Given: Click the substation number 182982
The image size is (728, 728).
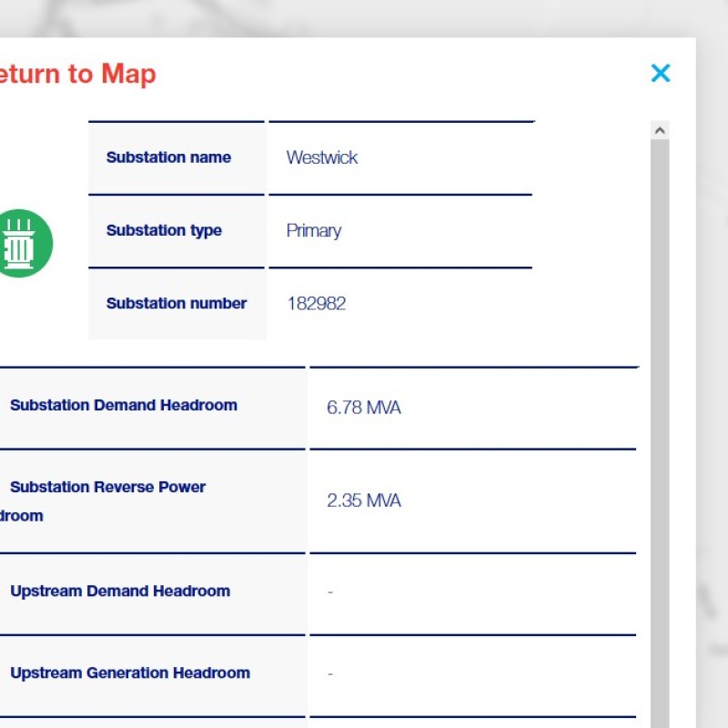Looking at the screenshot, I should [316, 303].
